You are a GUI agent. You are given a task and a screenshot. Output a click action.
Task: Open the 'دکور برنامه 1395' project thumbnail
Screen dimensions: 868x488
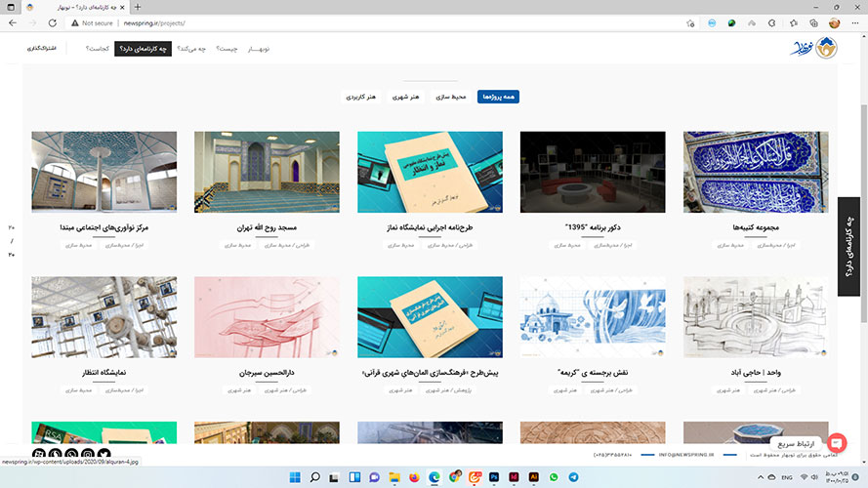pyautogui.click(x=593, y=172)
